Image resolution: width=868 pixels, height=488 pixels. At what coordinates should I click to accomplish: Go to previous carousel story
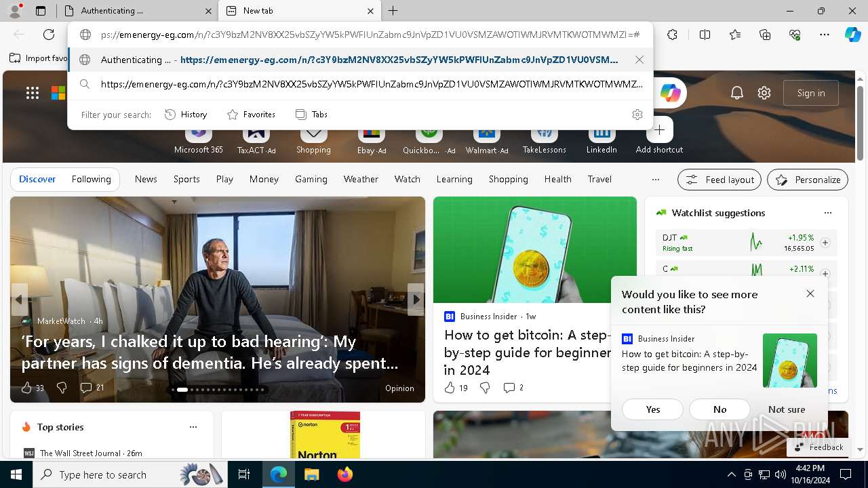pos(19,300)
